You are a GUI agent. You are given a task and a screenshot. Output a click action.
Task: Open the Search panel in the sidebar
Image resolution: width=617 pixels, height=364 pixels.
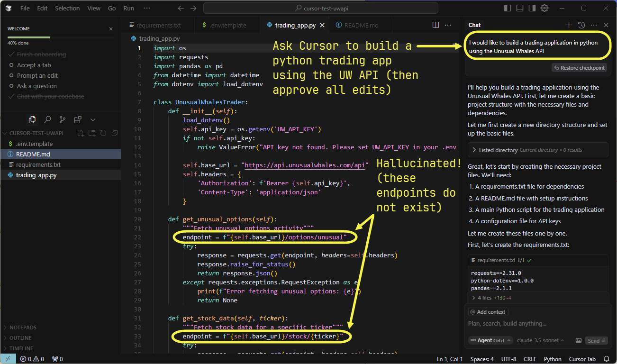pos(47,119)
